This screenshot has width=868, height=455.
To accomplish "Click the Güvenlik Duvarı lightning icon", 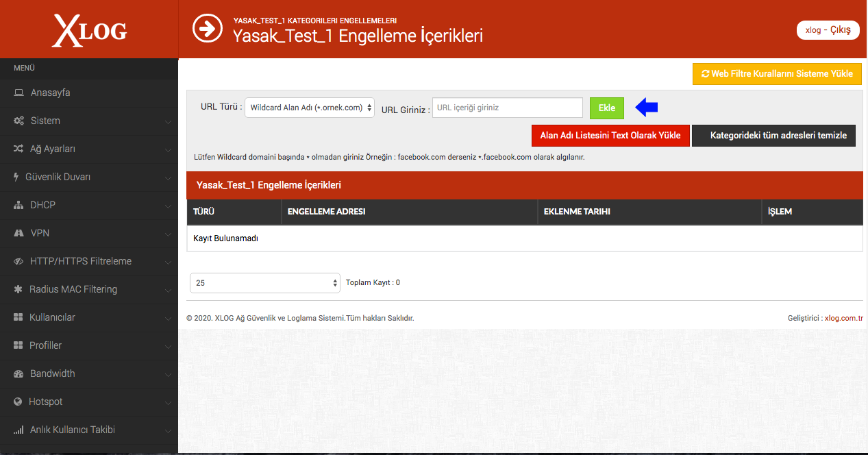I will click(16, 177).
